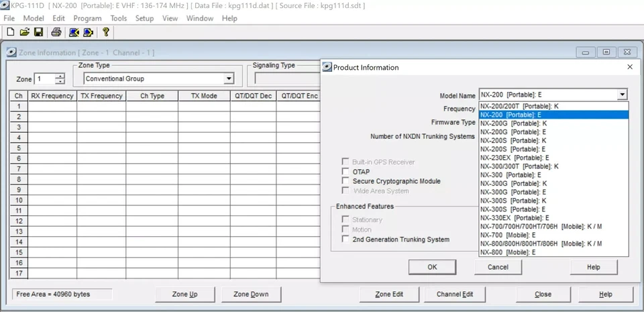Screen dimensions: 644x312
Task: Click the Built-in GPS Receiver checkbox
Action: pyautogui.click(x=345, y=162)
